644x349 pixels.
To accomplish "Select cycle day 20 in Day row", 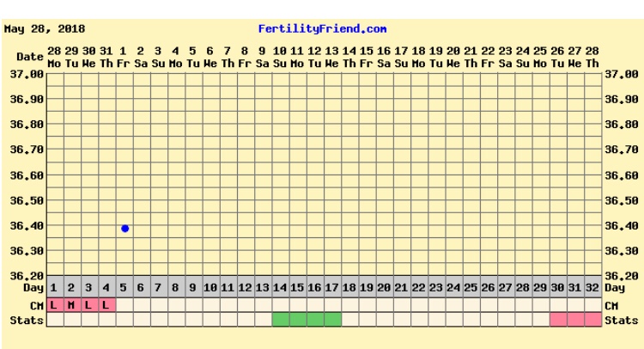I will pyautogui.click(x=384, y=286).
